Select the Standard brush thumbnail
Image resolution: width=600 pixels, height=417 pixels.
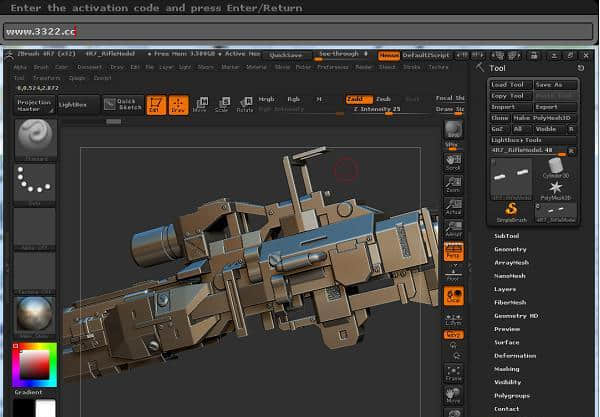coord(33,136)
